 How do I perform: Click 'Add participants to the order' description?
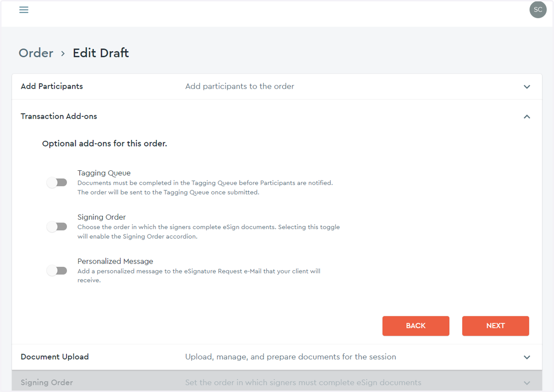point(240,86)
